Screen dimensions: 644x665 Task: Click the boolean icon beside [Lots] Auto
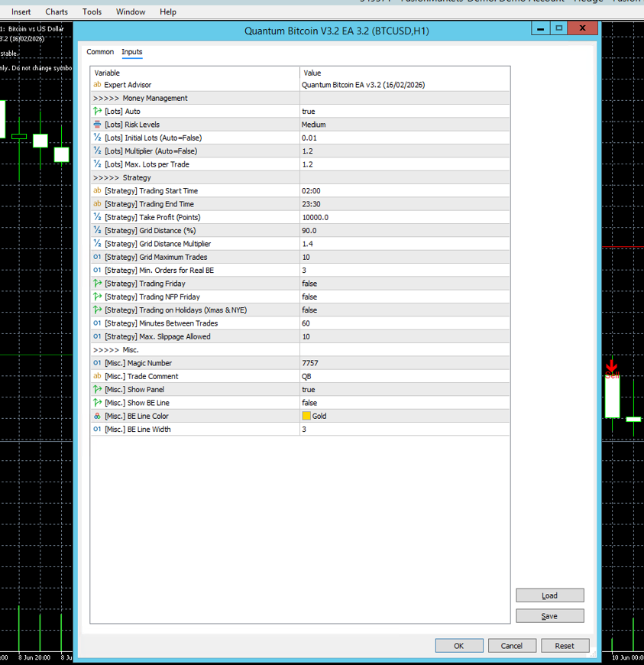[97, 111]
